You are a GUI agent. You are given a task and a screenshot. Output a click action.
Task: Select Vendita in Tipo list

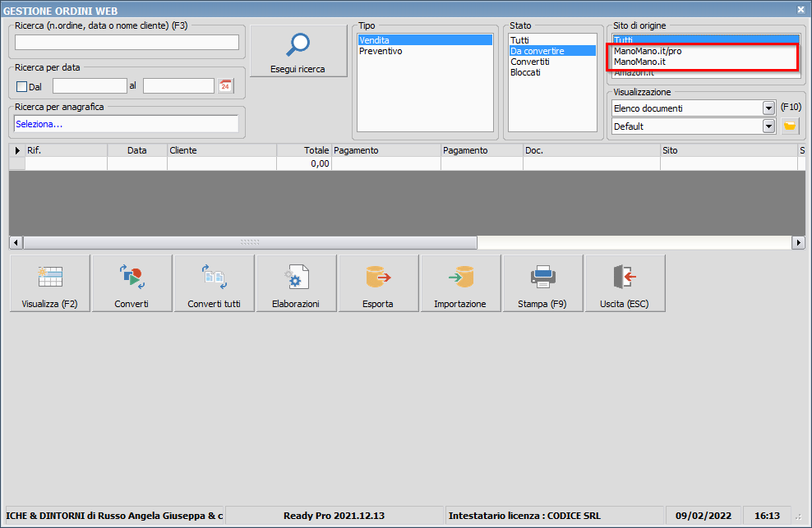(425, 40)
